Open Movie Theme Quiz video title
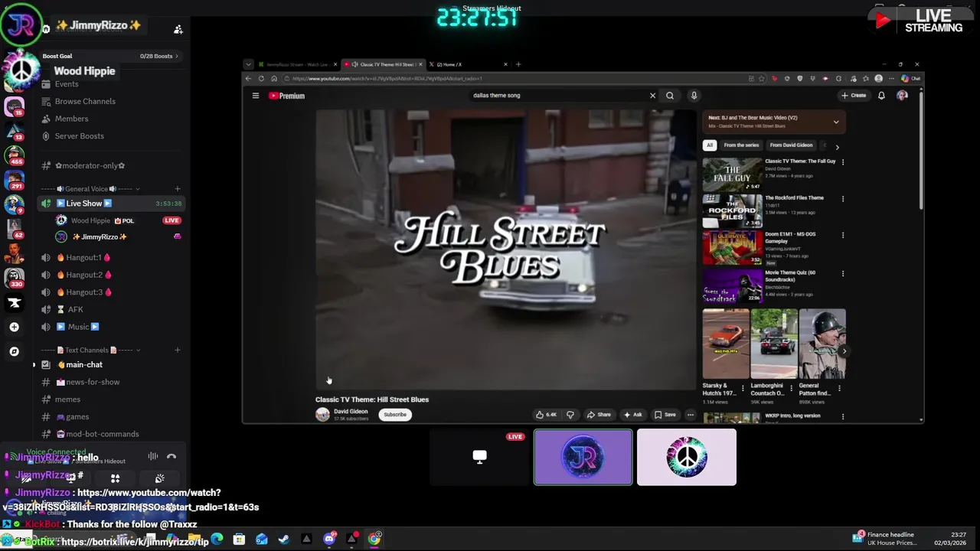Viewport: 980px width, 551px height. pyautogui.click(x=790, y=275)
